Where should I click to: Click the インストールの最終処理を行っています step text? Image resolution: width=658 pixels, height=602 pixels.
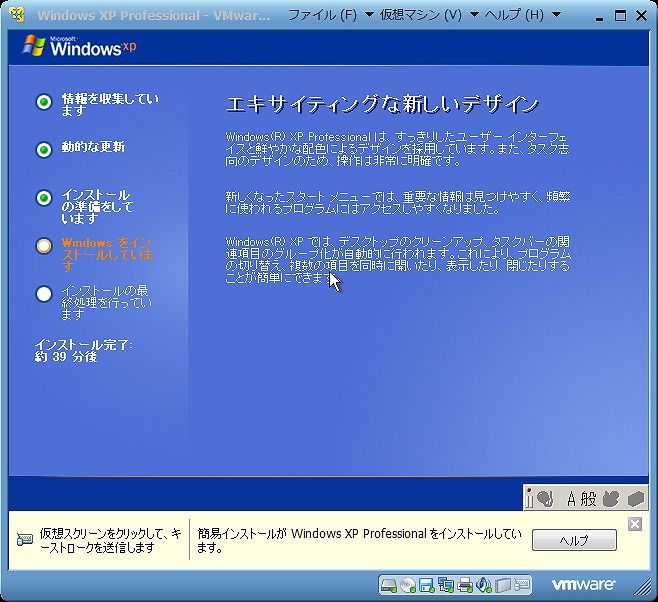107,302
